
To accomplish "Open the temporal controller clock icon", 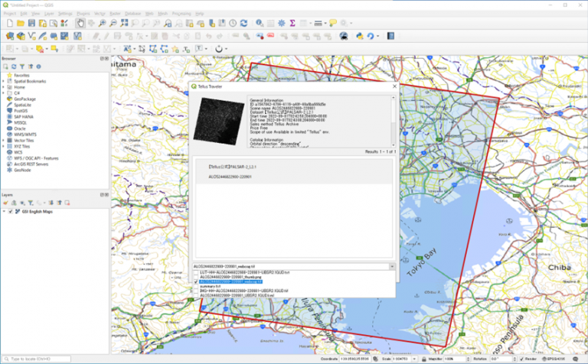I will pos(233,23).
